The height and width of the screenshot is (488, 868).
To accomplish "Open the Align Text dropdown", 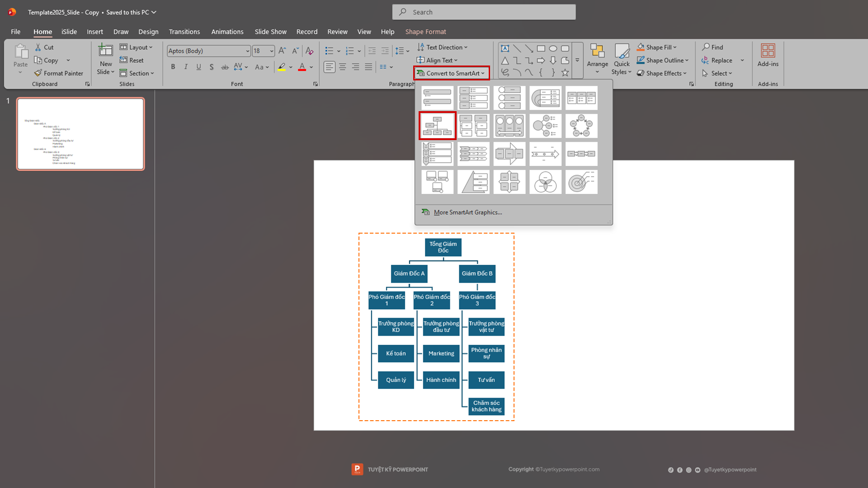I will tap(437, 60).
